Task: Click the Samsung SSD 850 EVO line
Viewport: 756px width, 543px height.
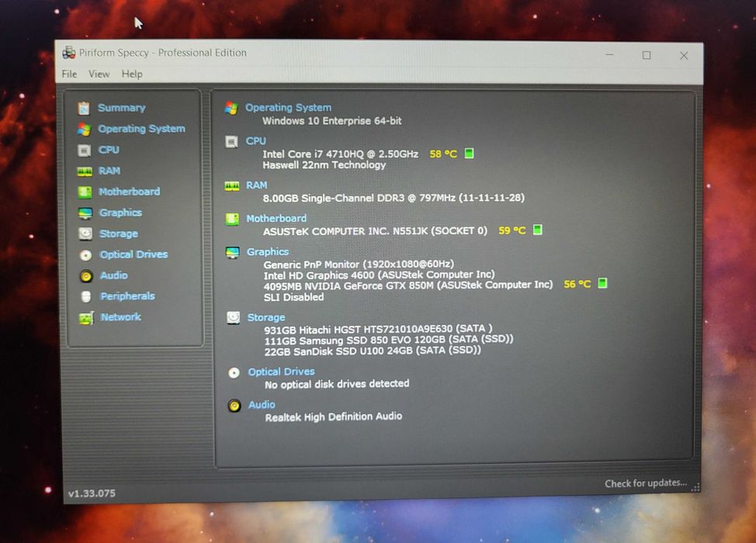Action: pyautogui.click(x=389, y=340)
